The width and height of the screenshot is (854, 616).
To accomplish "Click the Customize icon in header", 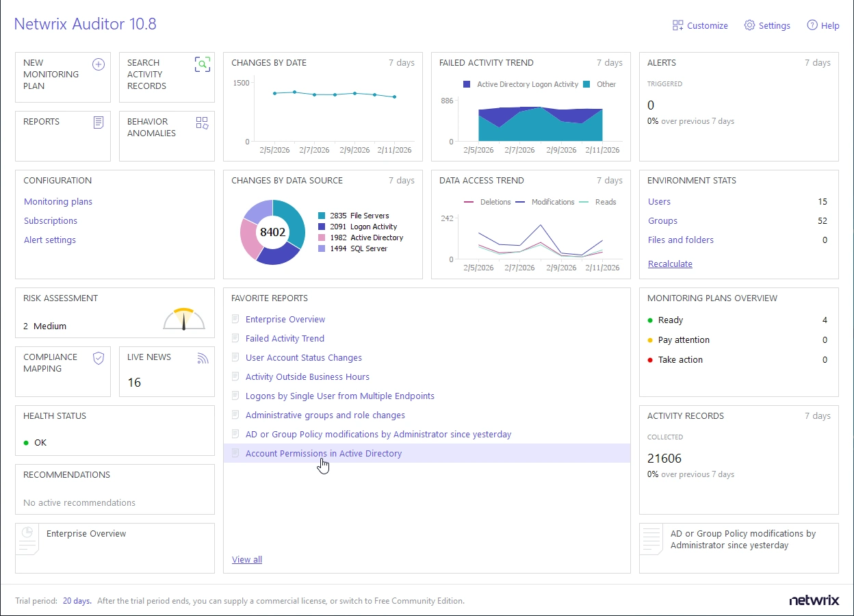I will [x=678, y=25].
